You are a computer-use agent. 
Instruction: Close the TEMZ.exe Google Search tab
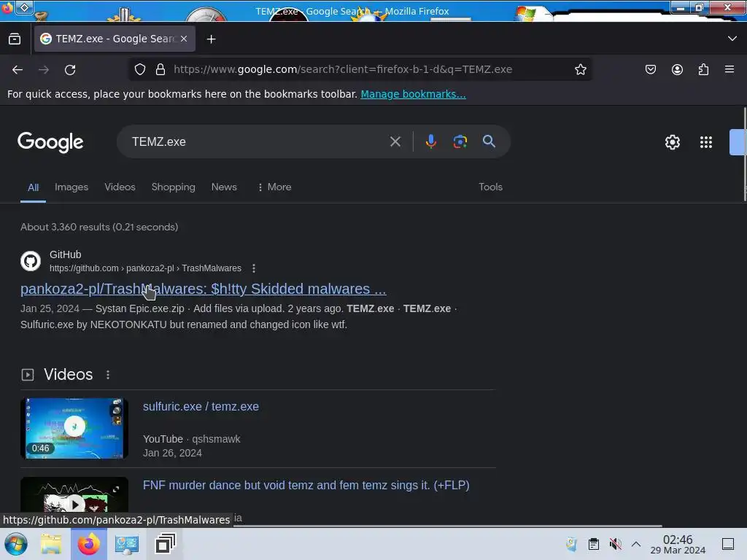[184, 39]
